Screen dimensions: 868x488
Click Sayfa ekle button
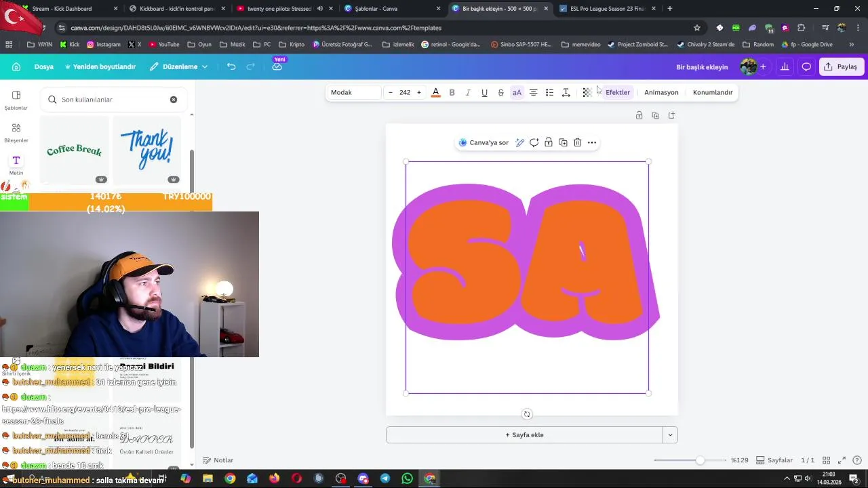pos(524,435)
